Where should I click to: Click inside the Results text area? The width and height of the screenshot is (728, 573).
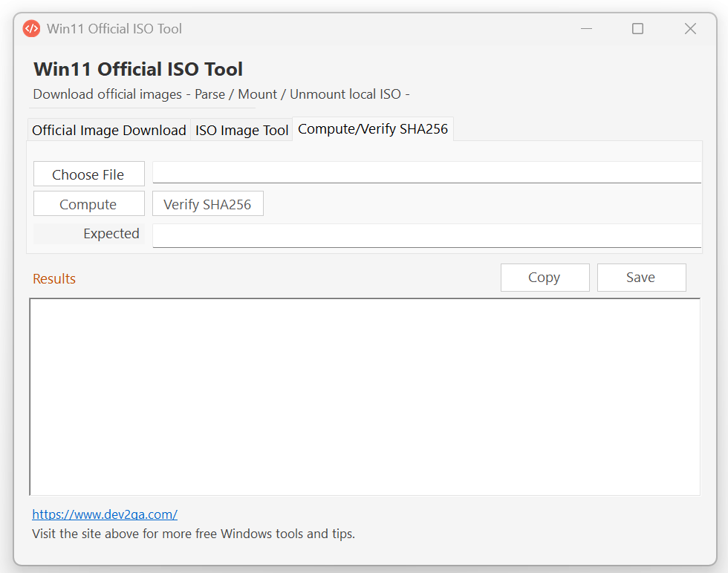click(365, 396)
